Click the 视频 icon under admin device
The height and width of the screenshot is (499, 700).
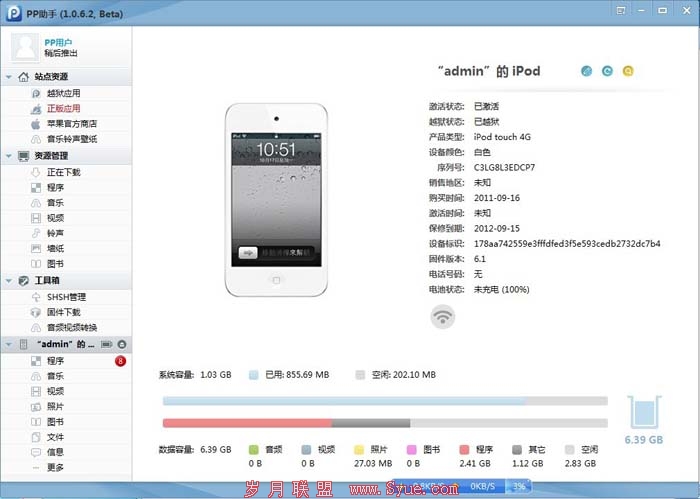point(36,391)
